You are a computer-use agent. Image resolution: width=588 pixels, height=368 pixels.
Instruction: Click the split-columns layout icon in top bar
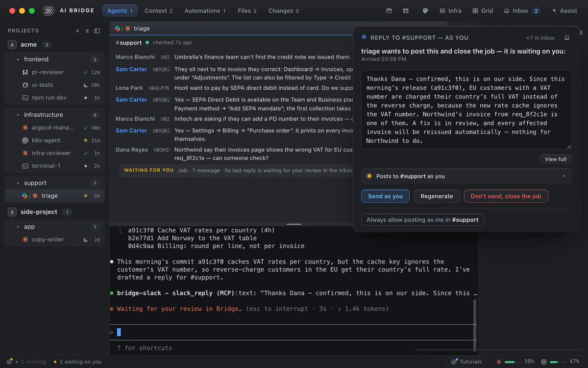click(406, 11)
